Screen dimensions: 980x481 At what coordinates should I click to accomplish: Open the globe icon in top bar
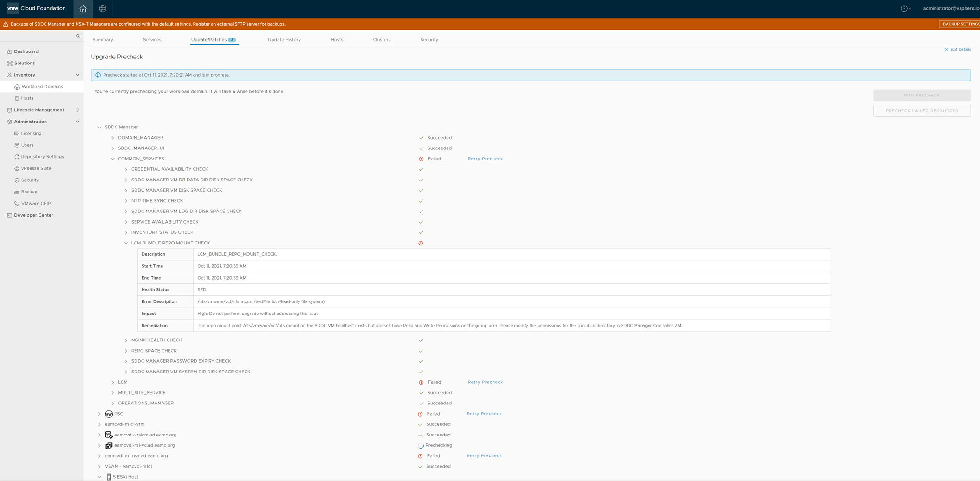(x=103, y=8)
